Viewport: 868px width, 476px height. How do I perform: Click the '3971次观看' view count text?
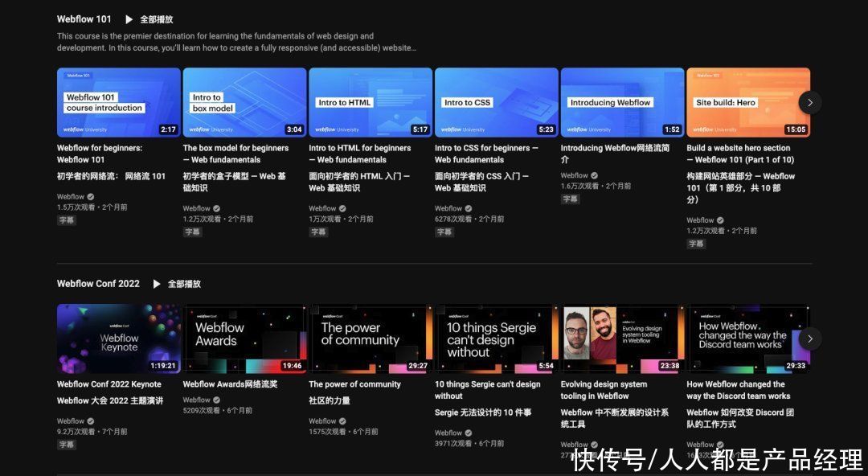pyautogui.click(x=452, y=443)
